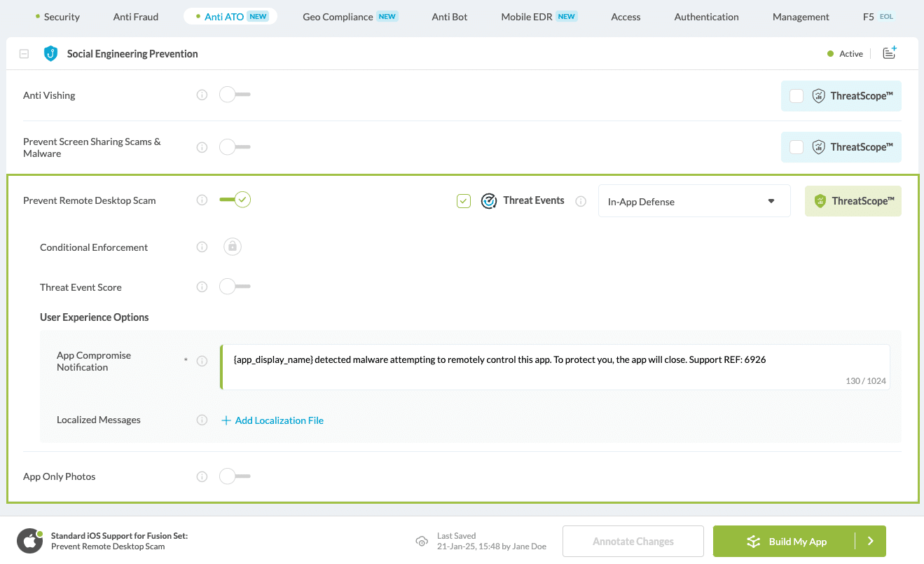
Task: Click the Last Saved history icon
Action: [x=422, y=541]
